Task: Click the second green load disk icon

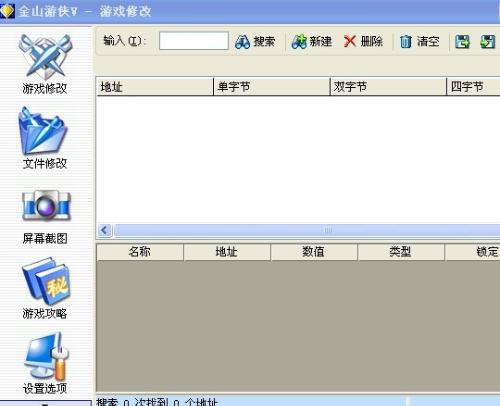Action: tap(488, 42)
